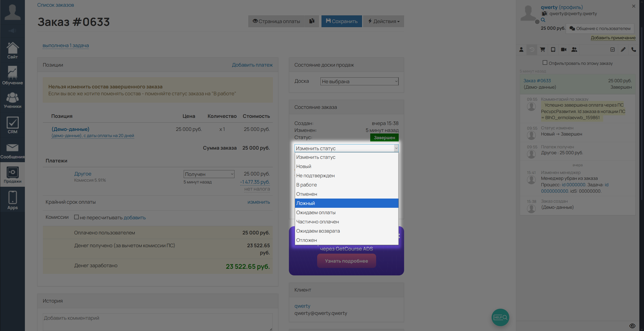
Task: Toggle the eye icon at bottom right
Action: click(x=632, y=326)
